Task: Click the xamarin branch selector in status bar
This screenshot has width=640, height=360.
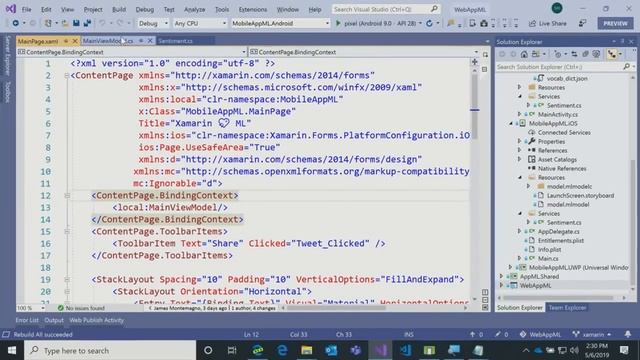Action: point(591,334)
